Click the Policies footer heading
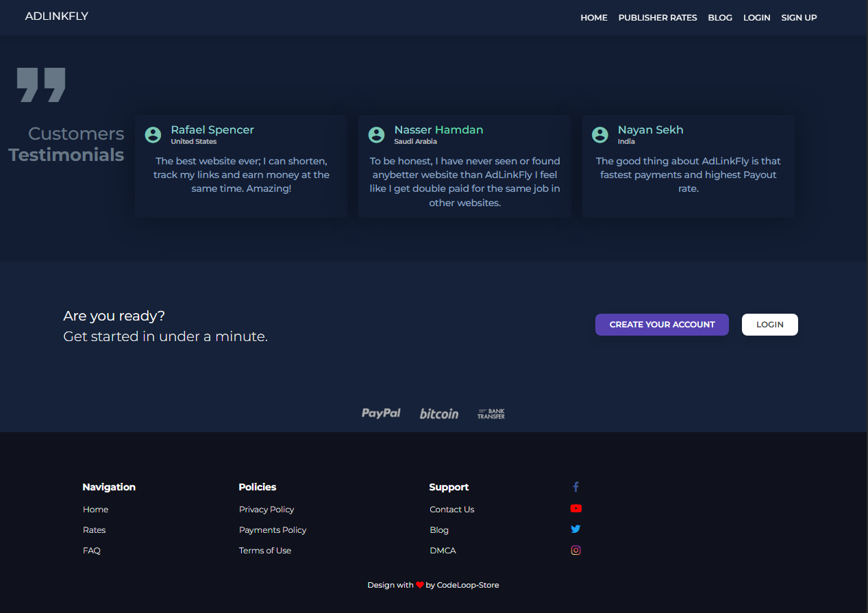This screenshot has width=868, height=613. 258,487
